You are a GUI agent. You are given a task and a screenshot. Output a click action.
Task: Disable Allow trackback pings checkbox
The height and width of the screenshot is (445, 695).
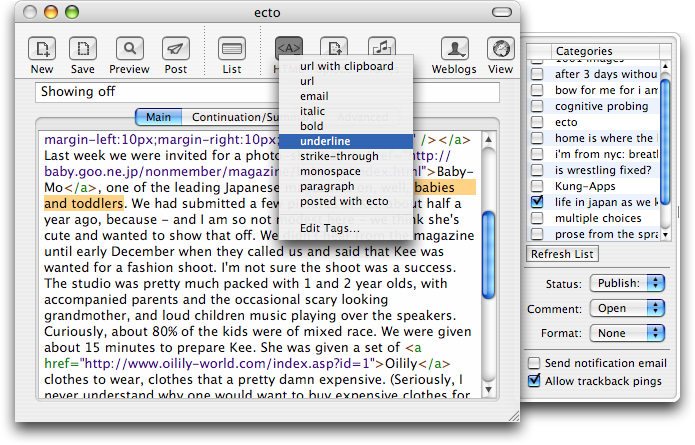click(534, 381)
